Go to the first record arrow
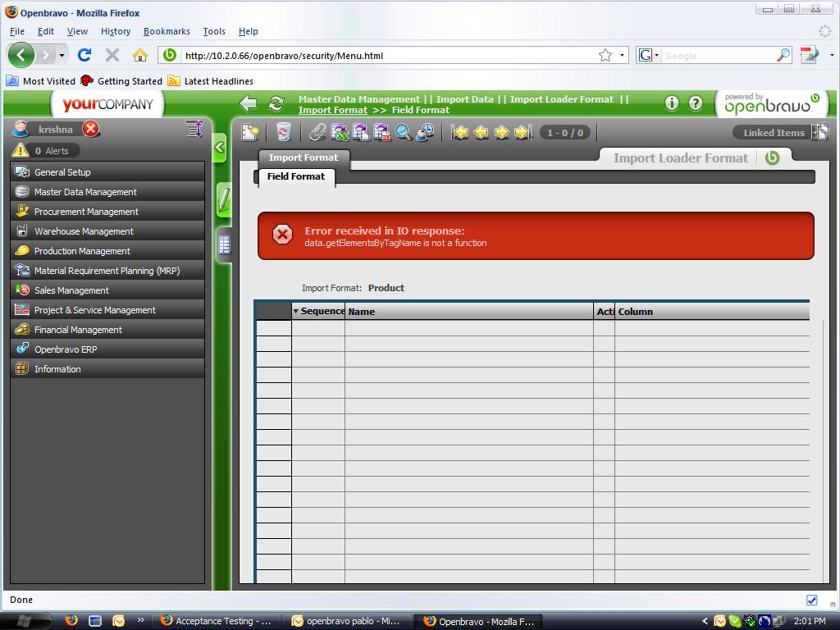840x630 pixels. tap(460, 132)
